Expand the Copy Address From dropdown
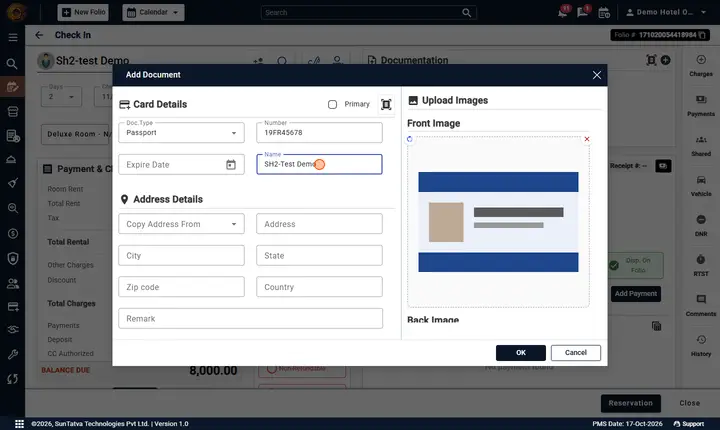 pyautogui.click(x=181, y=224)
